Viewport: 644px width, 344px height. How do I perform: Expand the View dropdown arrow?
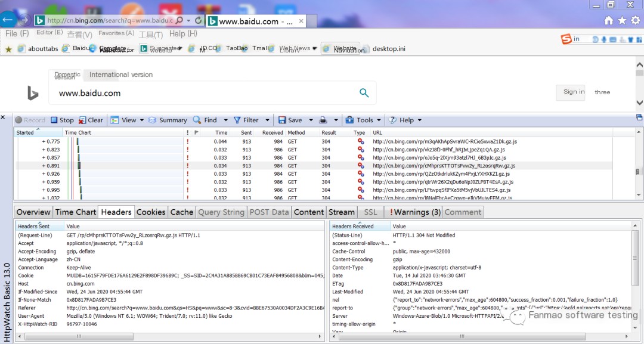142,120
